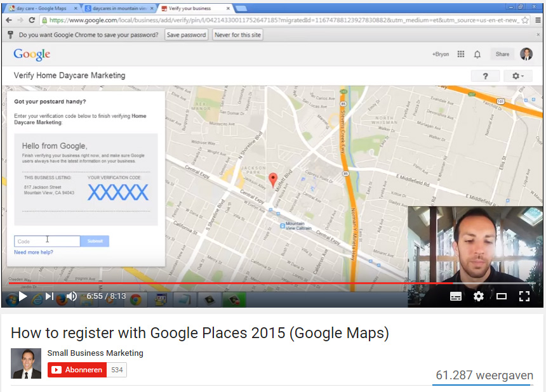
Task: Click subscriber count 534
Action: coord(117,370)
